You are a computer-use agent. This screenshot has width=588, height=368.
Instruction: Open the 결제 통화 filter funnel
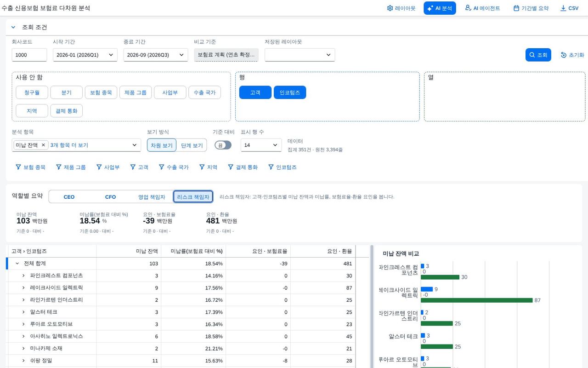pyautogui.click(x=231, y=167)
